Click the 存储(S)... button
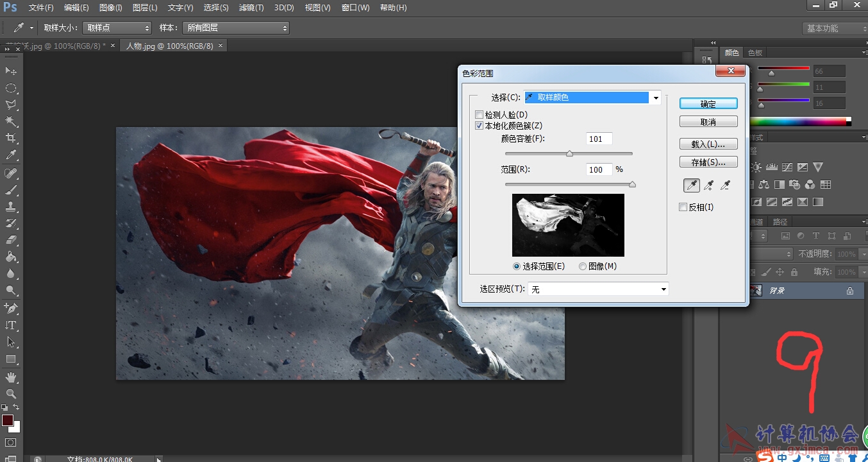868x462 pixels. [x=708, y=162]
